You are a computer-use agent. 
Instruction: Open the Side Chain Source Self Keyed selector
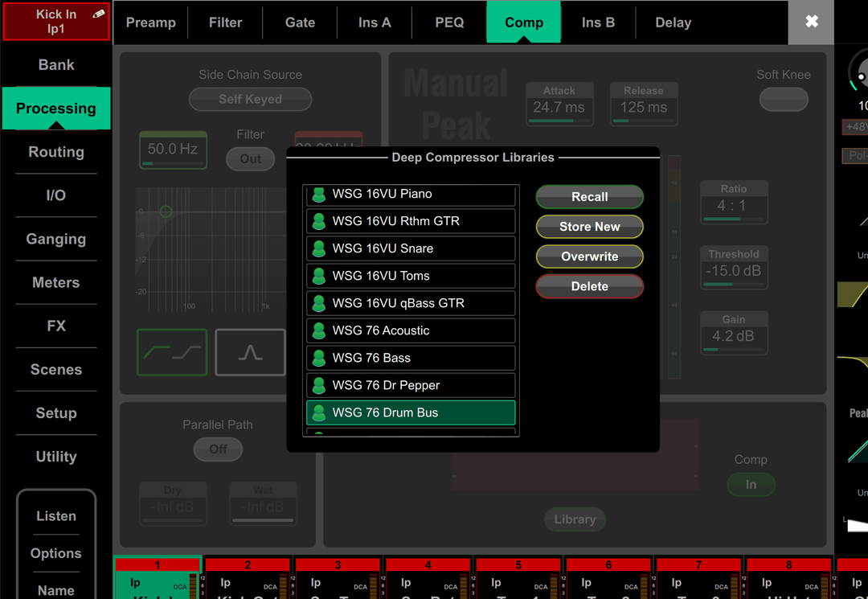pos(250,100)
